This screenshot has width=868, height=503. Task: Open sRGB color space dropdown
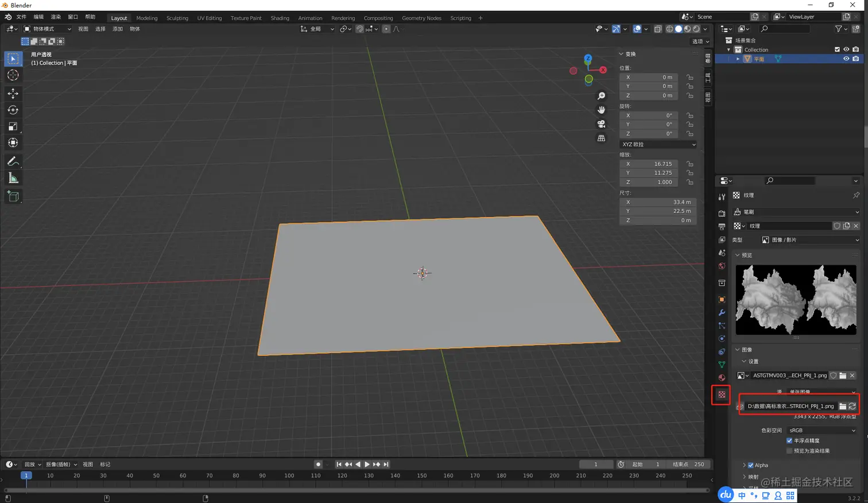coord(822,430)
